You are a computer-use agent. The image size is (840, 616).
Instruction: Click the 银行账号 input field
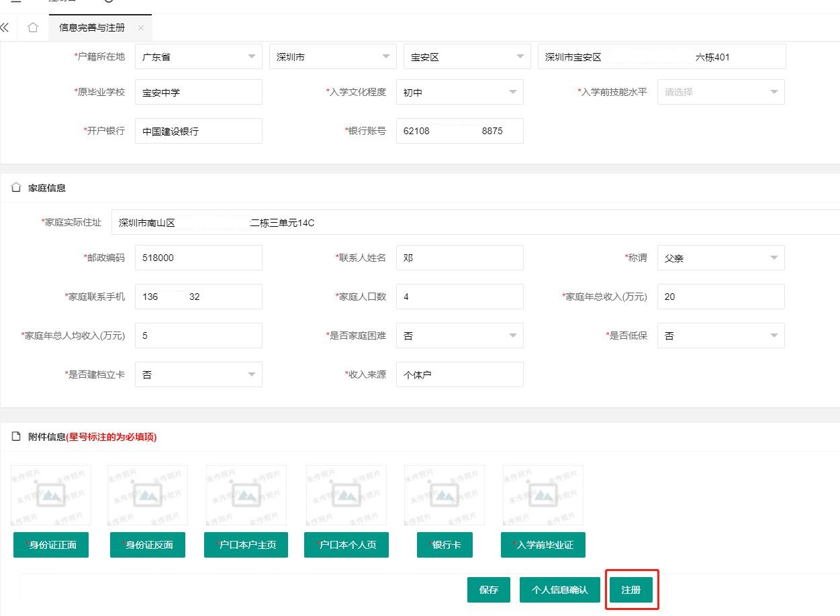click(x=460, y=131)
